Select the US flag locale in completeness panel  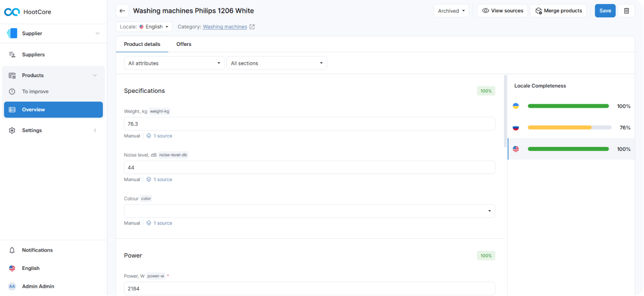(516, 149)
